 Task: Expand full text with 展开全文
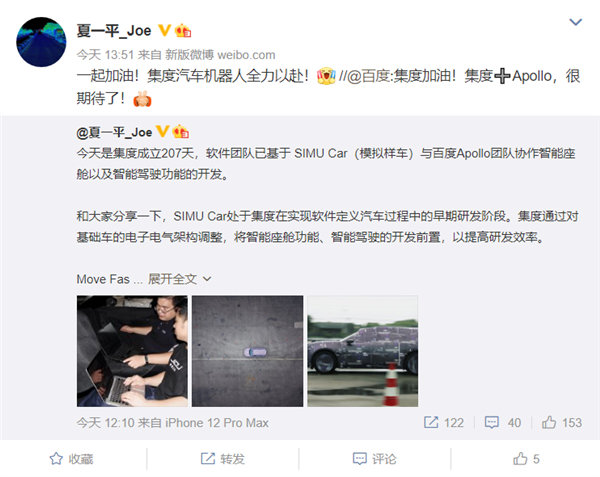[179, 279]
